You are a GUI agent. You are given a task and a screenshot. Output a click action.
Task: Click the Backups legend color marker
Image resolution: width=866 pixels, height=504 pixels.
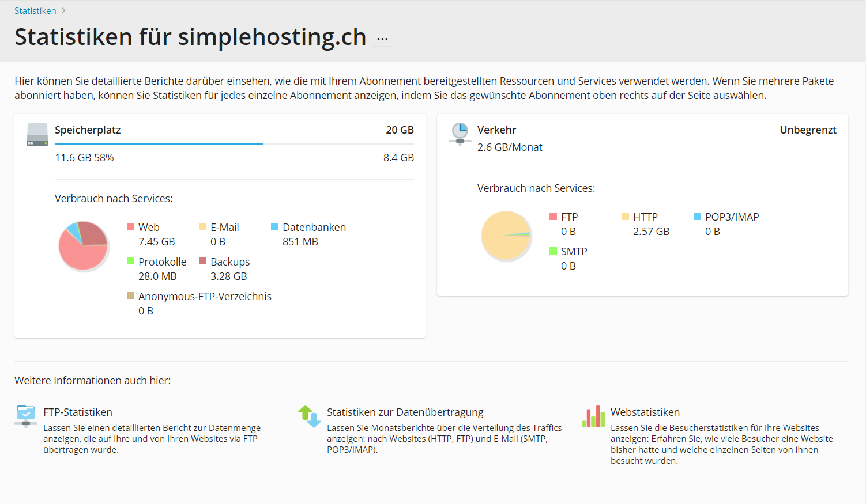tap(202, 261)
